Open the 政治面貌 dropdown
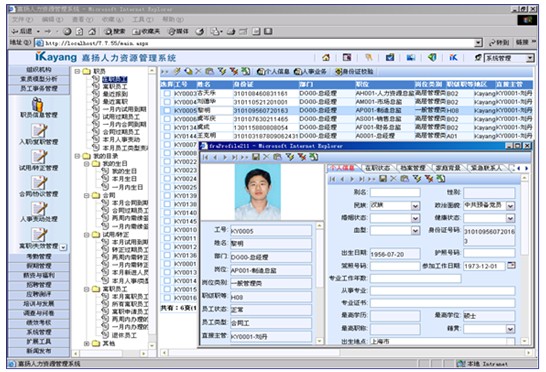Screen dimensions: 546x372 pyautogui.click(x=510, y=206)
